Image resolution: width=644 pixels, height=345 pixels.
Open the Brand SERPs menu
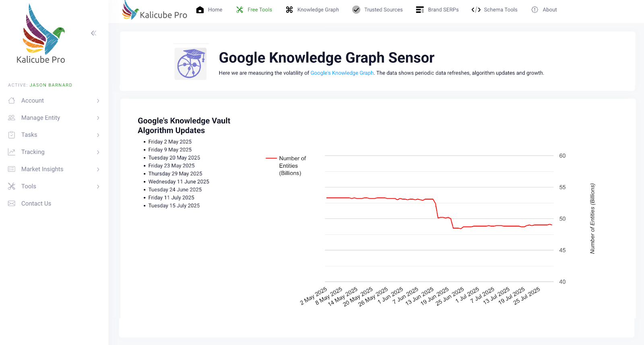coord(437,10)
